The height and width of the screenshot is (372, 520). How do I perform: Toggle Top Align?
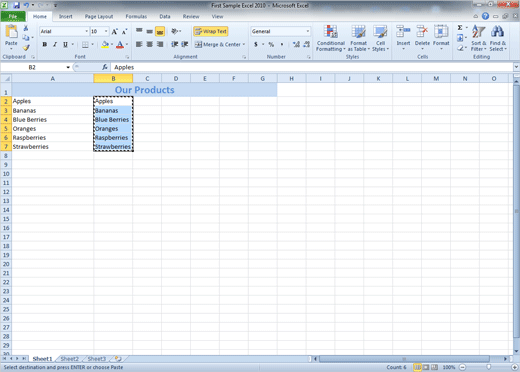pos(139,31)
